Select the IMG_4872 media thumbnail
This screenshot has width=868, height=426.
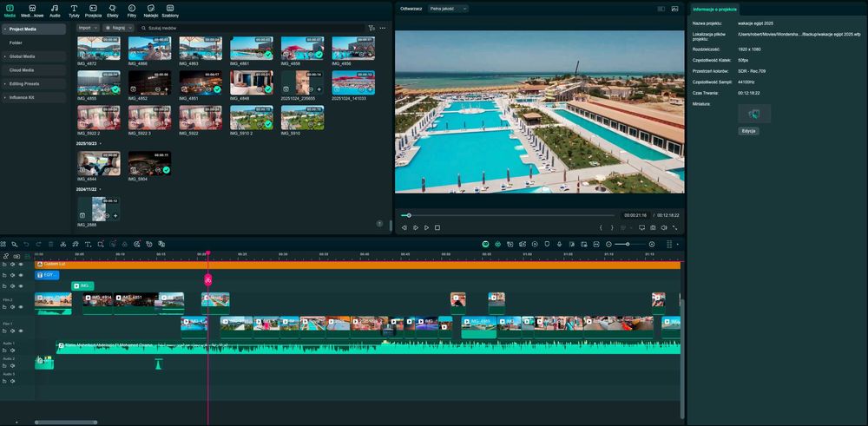tap(99, 48)
